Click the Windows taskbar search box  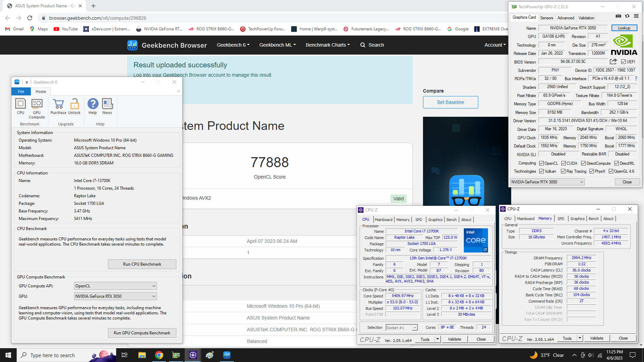tap(66, 355)
